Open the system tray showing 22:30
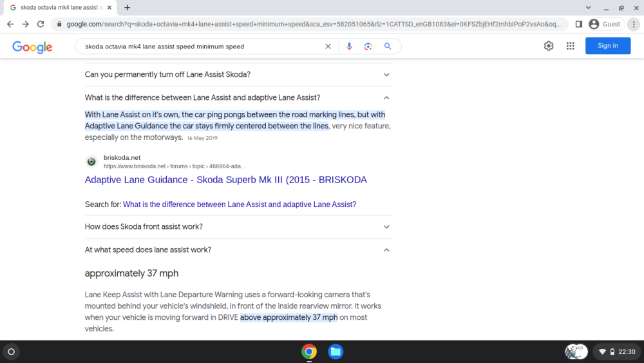The height and width of the screenshot is (363, 644). 617,351
